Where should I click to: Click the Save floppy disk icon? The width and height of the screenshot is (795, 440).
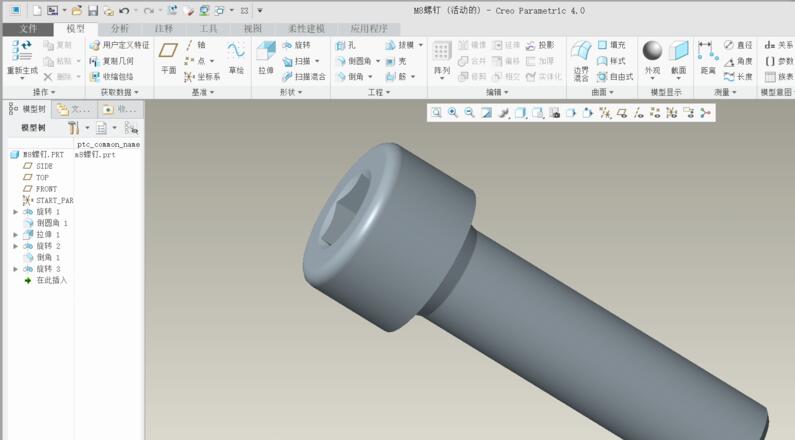click(x=92, y=11)
